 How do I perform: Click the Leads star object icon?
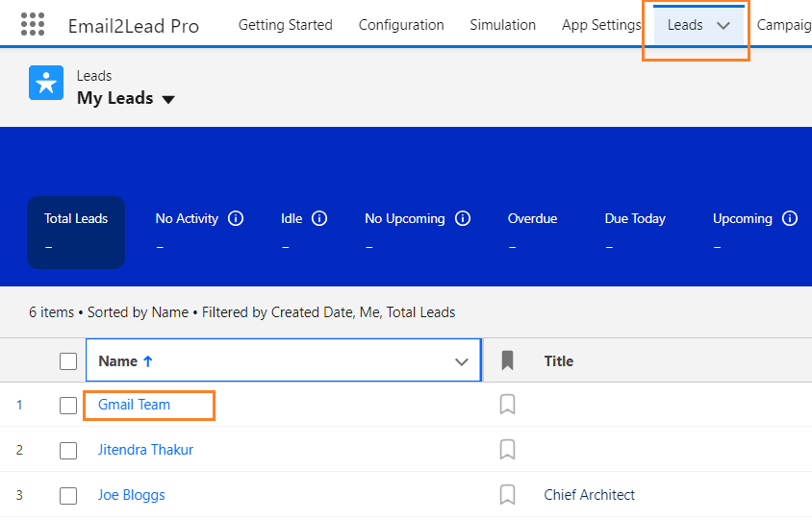coord(46,84)
